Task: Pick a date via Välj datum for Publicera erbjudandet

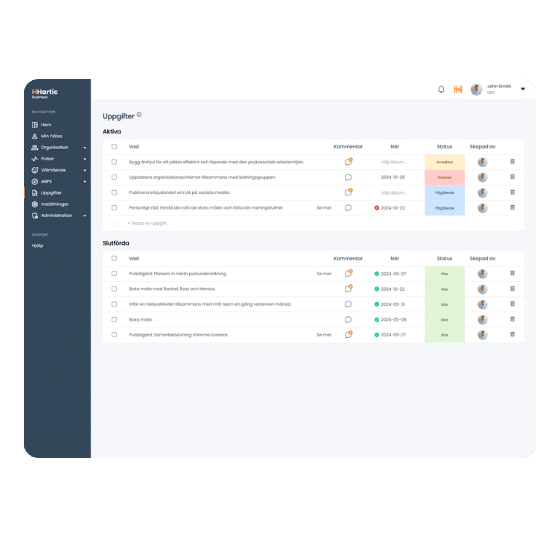Action: coord(393,193)
